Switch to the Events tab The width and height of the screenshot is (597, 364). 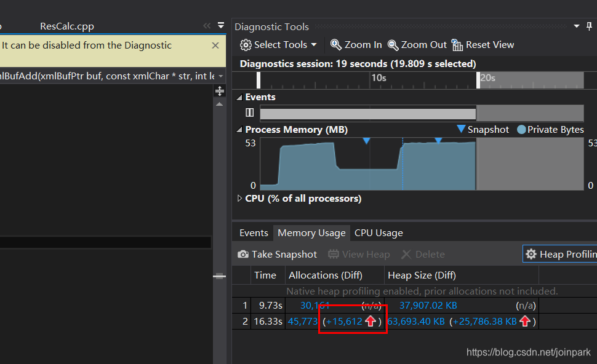pyautogui.click(x=254, y=233)
